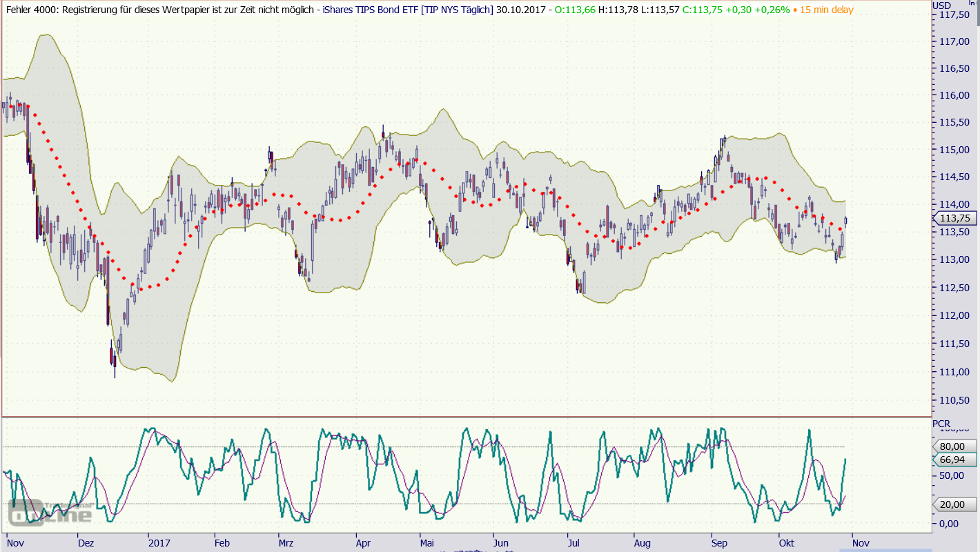Viewport: 980px width, 552px height.
Task: Click the open value O:113,66
Action: pyautogui.click(x=574, y=10)
